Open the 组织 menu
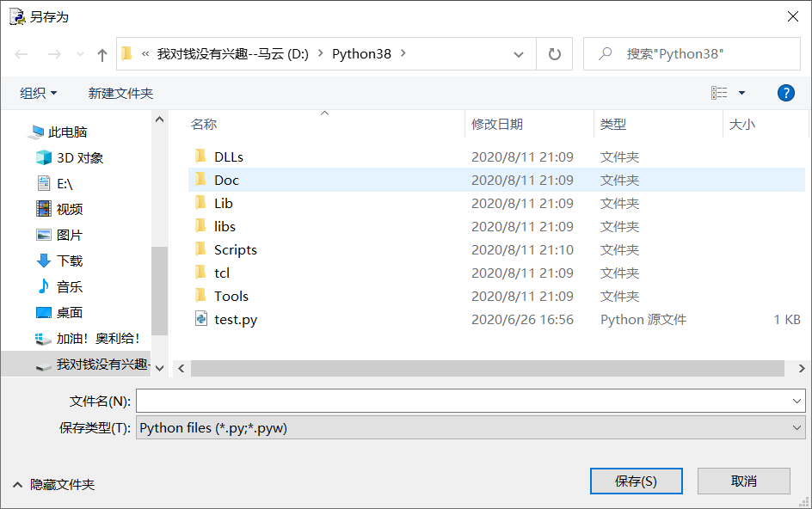Image resolution: width=812 pixels, height=509 pixels. coord(39,93)
